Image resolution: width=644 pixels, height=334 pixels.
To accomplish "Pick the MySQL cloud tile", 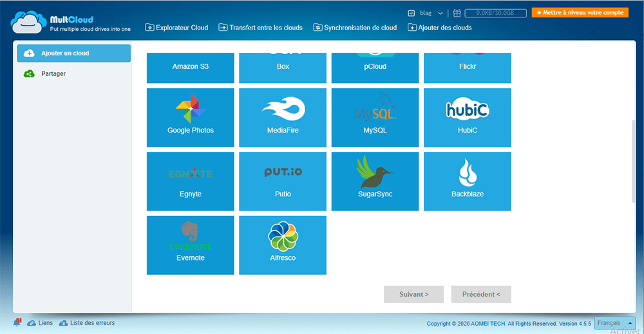I will (x=375, y=117).
